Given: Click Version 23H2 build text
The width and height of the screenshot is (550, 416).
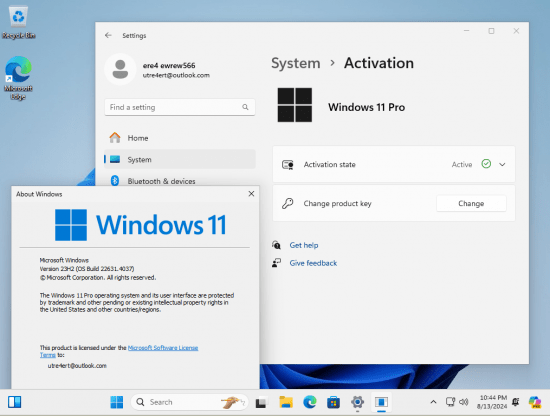Looking at the screenshot, I should pyautogui.click(x=87, y=269).
